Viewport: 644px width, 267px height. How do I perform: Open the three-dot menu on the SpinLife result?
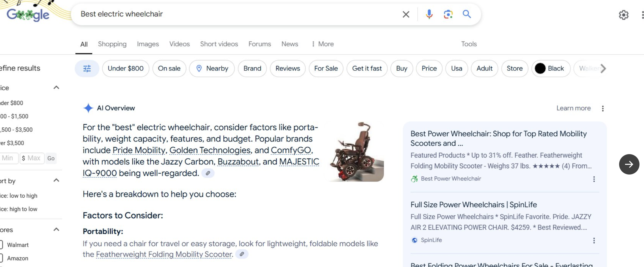click(594, 240)
